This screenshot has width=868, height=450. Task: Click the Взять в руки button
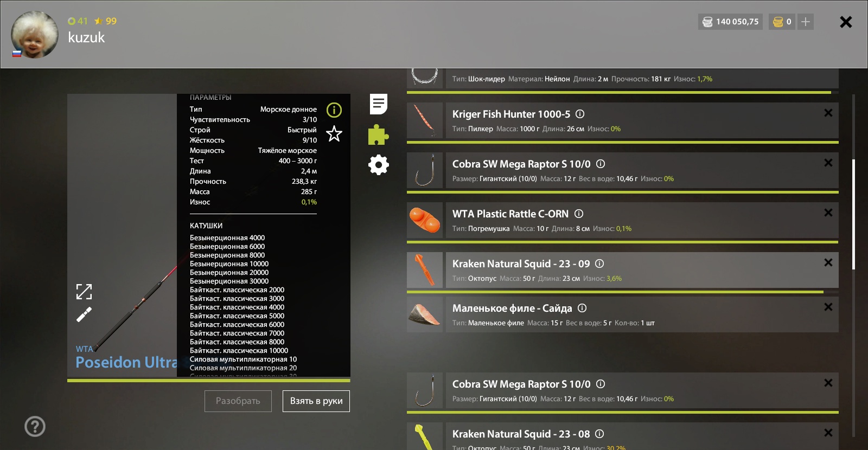tap(316, 401)
